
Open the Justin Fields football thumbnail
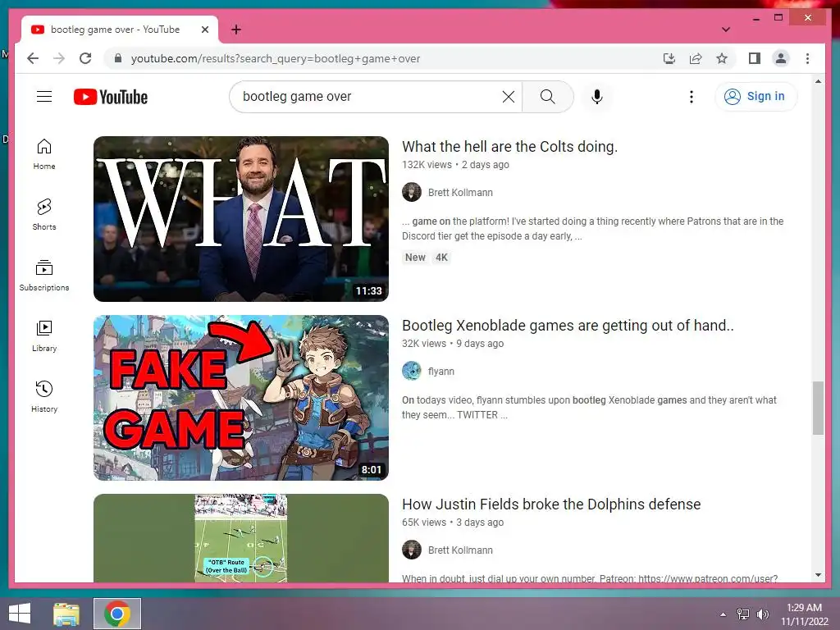tap(241, 538)
